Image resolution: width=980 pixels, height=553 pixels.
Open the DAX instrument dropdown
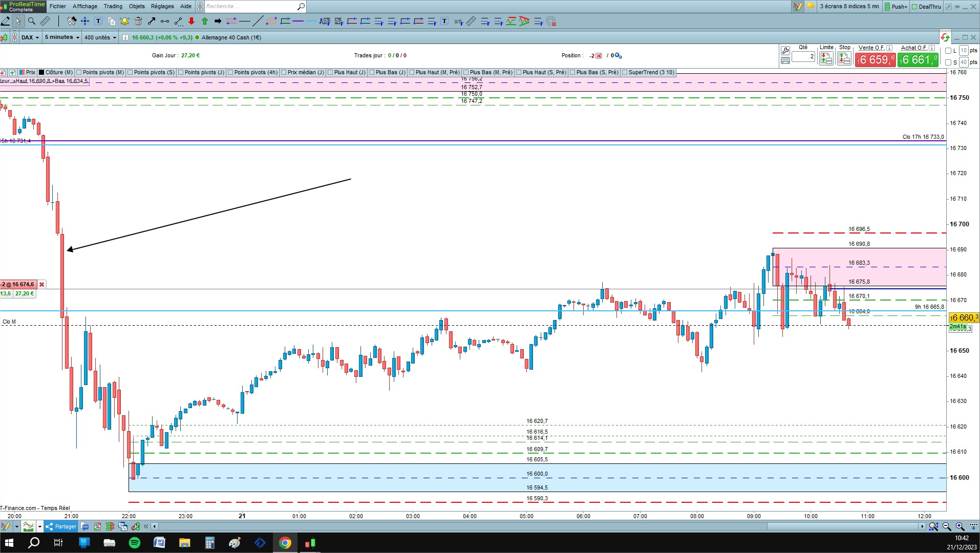30,37
